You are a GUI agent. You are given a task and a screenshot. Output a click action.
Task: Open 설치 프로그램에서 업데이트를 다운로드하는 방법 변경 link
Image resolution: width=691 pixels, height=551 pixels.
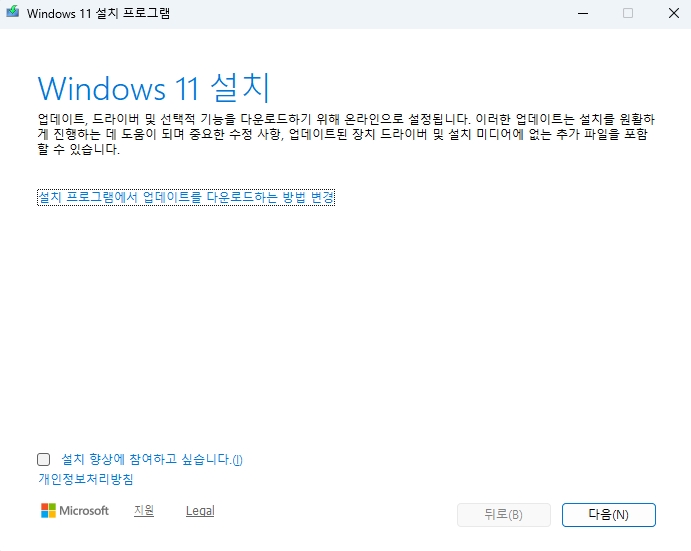(x=185, y=198)
